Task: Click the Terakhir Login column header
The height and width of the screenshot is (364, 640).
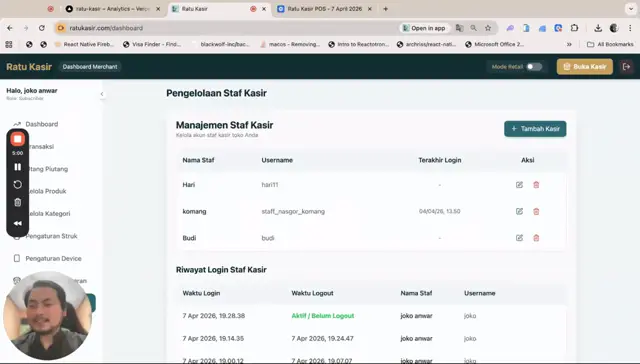Action: click(440, 160)
